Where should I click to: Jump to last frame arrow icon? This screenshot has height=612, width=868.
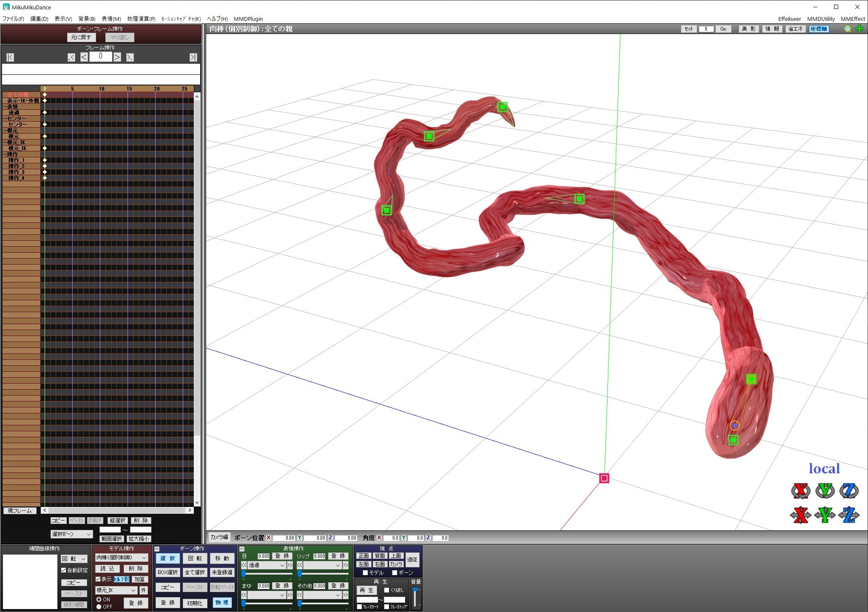pyautogui.click(x=193, y=57)
